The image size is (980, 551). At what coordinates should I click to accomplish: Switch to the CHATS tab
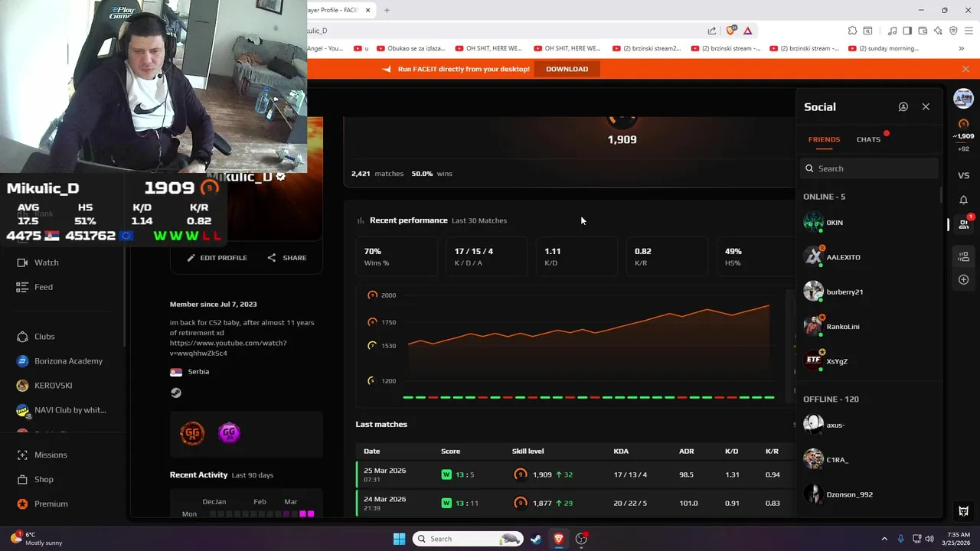coord(868,139)
